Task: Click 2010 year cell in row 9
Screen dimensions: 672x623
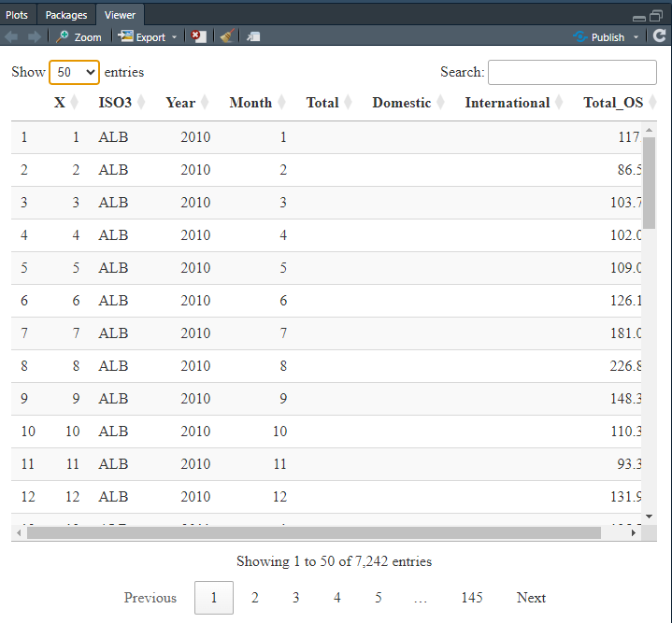Action: click(x=195, y=399)
